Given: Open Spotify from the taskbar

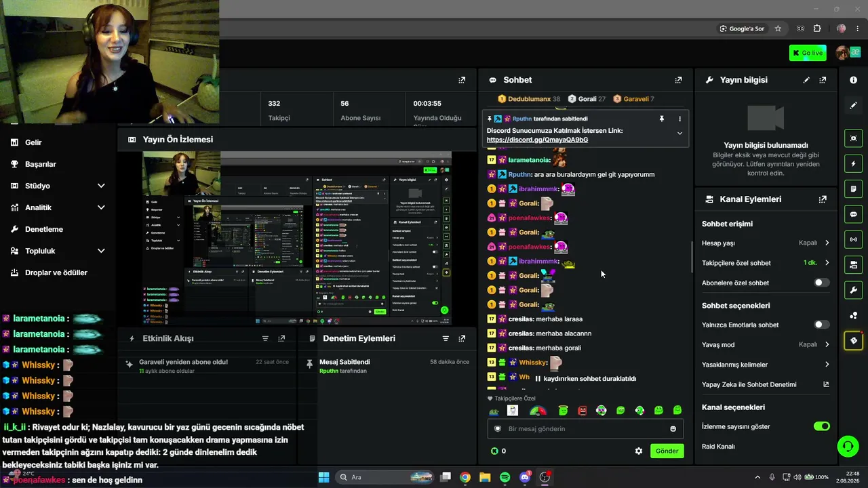Looking at the screenshot, I should coord(505,477).
